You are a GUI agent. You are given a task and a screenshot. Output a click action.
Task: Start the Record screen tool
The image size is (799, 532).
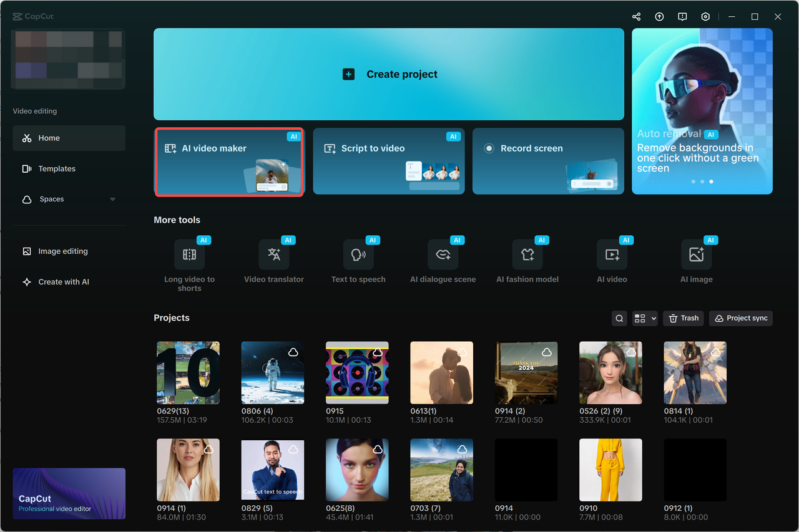(x=547, y=161)
